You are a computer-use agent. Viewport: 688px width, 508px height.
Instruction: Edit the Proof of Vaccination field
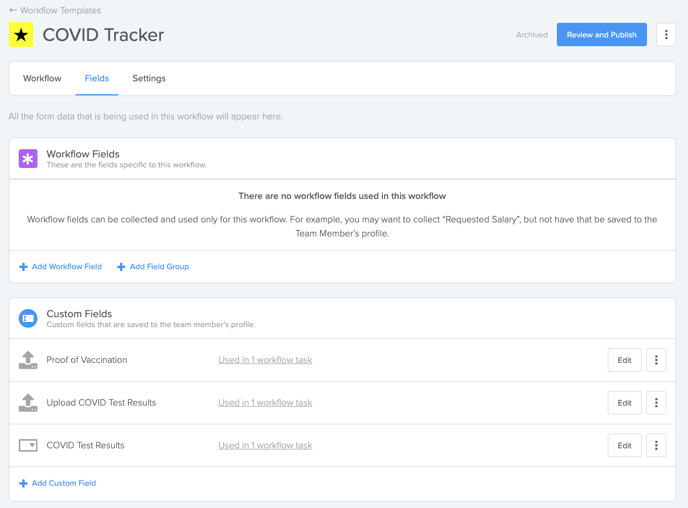tap(624, 360)
